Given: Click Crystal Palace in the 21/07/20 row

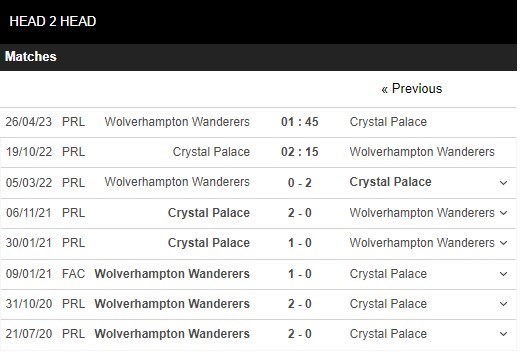Looking at the screenshot, I should pyautogui.click(x=388, y=334).
